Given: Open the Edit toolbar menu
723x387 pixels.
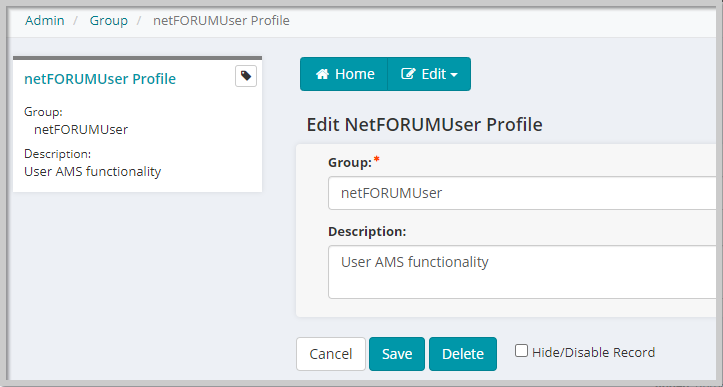Looking at the screenshot, I should point(429,74).
